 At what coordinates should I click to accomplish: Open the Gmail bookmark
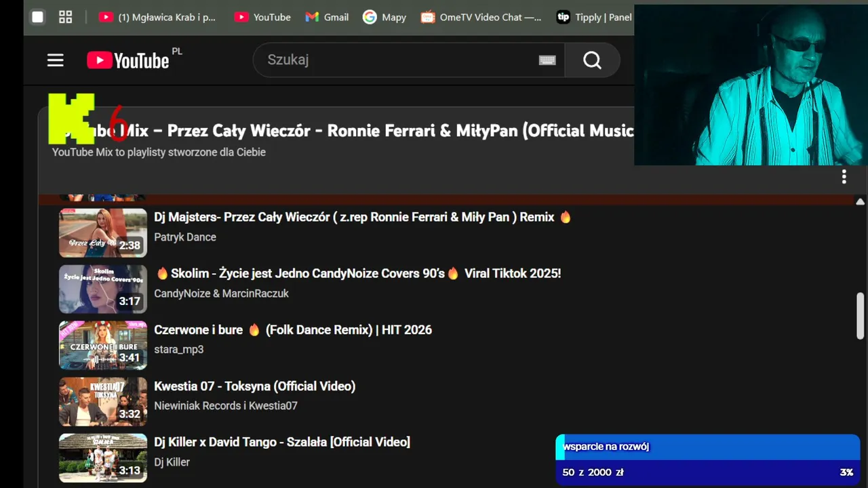[x=327, y=18]
